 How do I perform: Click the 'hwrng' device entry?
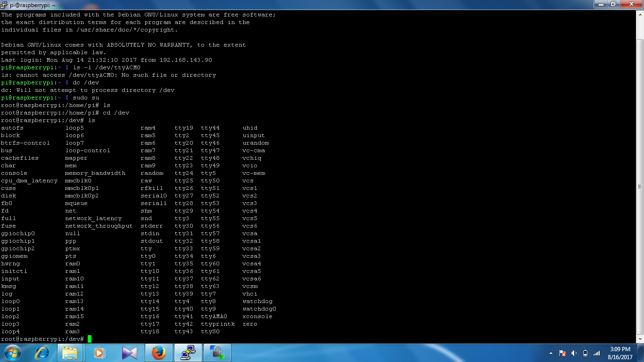10,263
